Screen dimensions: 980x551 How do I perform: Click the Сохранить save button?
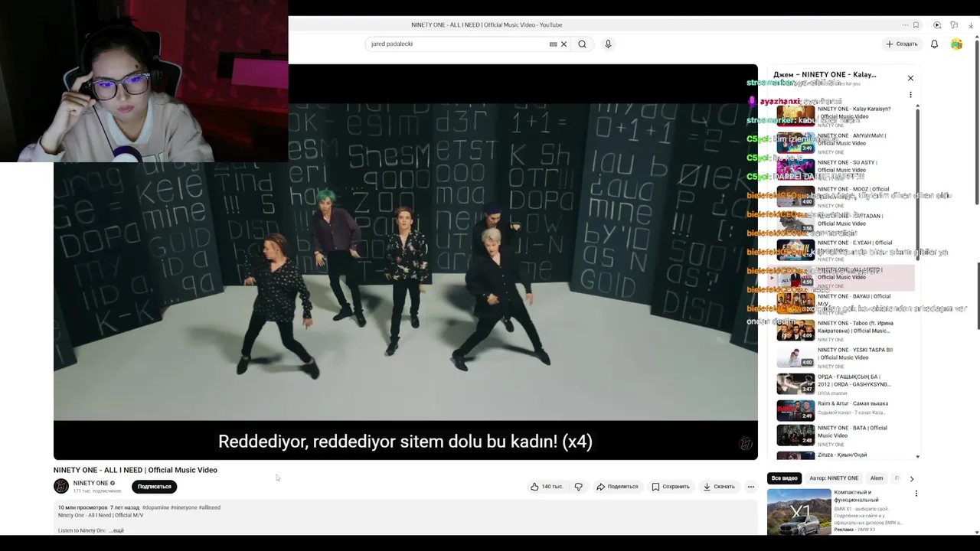click(x=671, y=487)
